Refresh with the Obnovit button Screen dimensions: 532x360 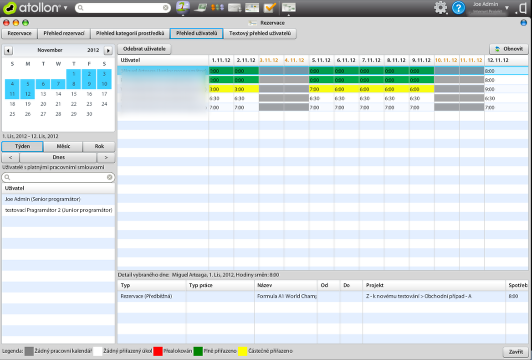tap(509, 49)
